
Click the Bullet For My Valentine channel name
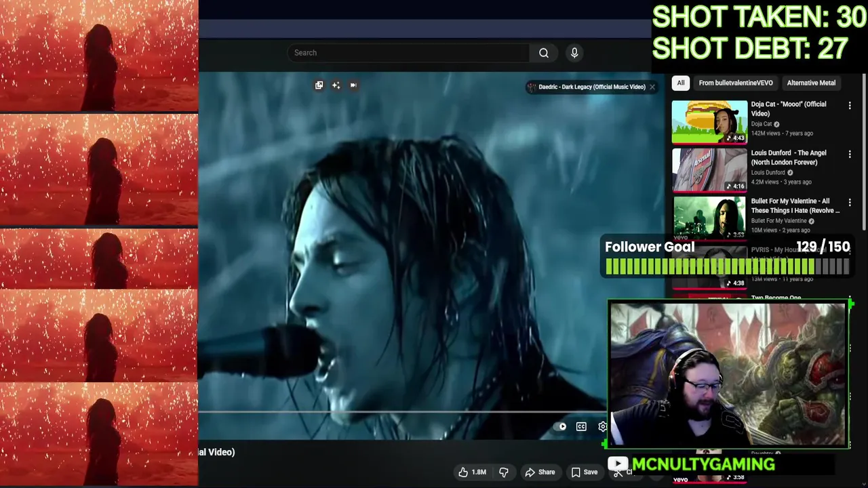click(x=778, y=221)
